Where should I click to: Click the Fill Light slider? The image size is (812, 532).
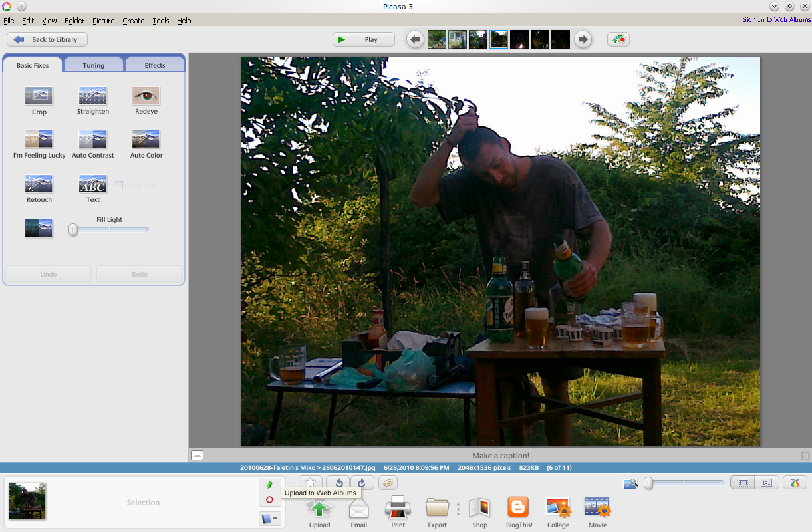pos(109,230)
